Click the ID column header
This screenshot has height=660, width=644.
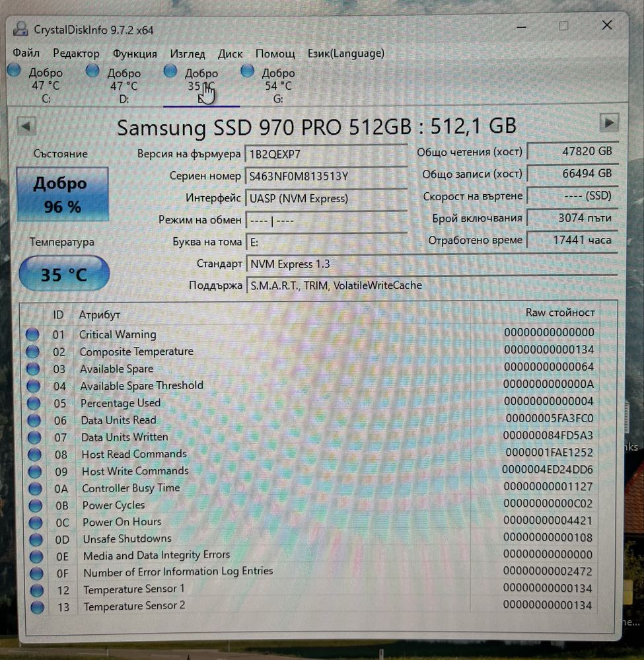[58, 314]
